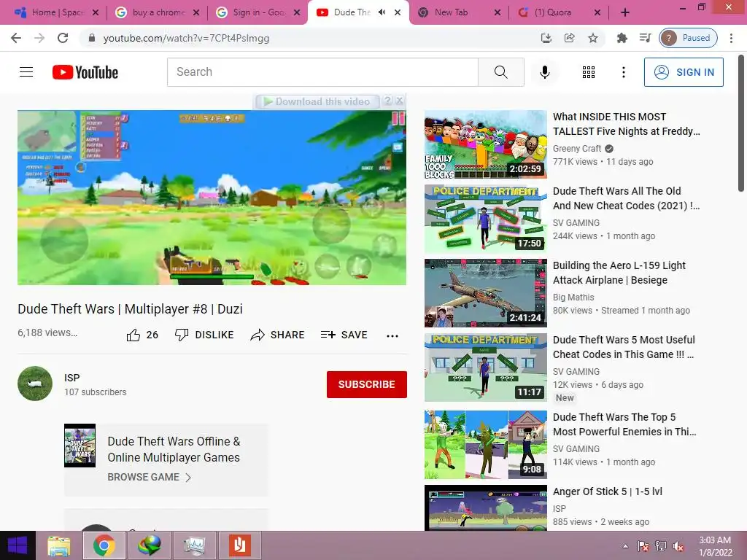Viewport: 747px width, 560px height.
Task: Open YouTube settings three-dot menu
Action: tap(623, 72)
